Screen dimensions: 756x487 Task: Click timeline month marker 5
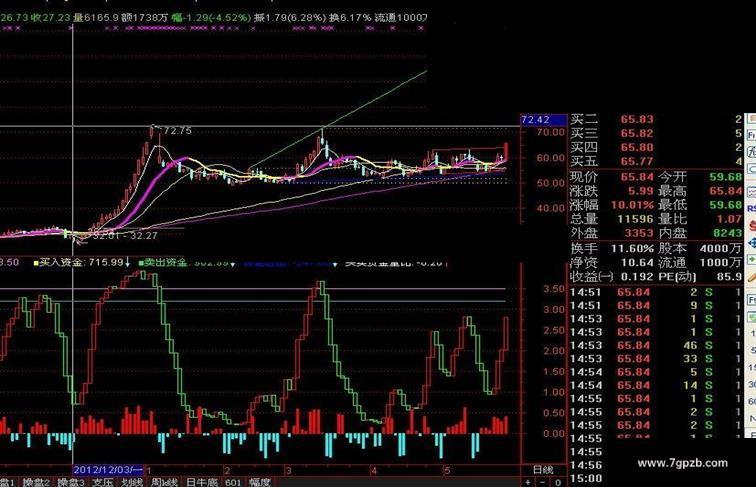coord(447,470)
